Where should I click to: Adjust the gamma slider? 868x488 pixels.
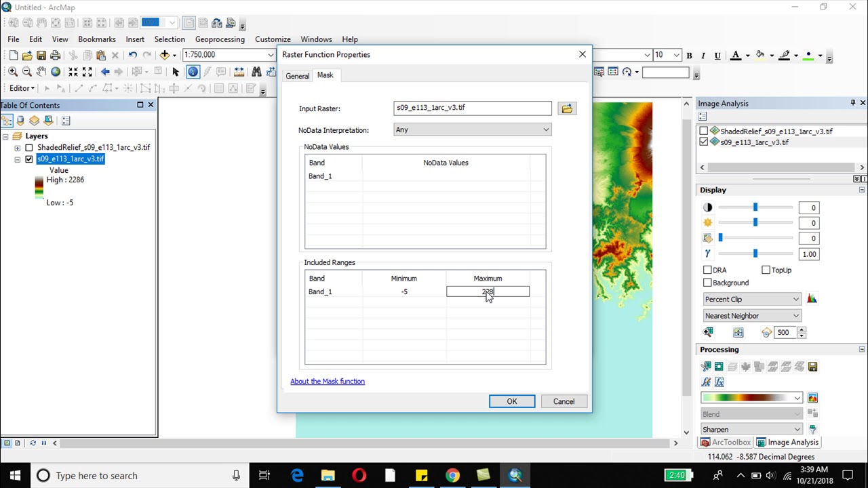[x=755, y=253]
